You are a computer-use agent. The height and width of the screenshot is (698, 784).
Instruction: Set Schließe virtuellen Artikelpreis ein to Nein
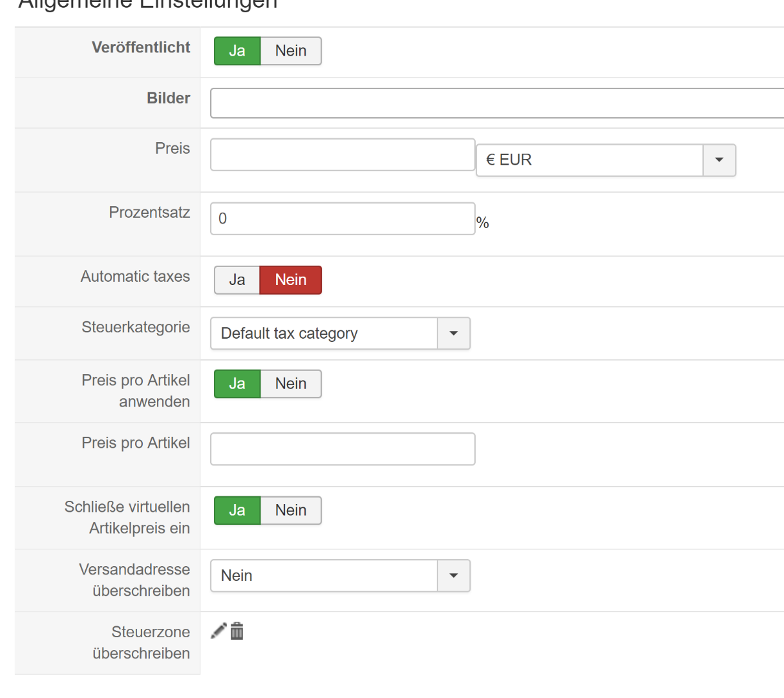coord(291,511)
